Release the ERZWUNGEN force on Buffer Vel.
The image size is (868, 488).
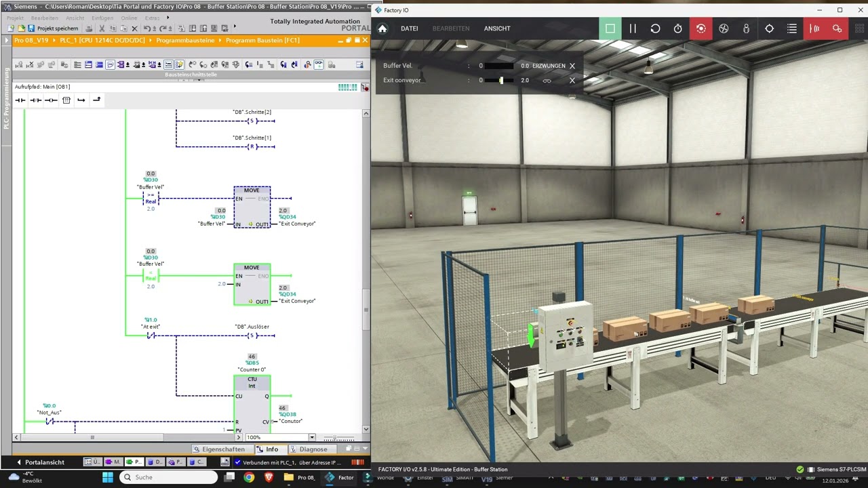click(x=549, y=66)
